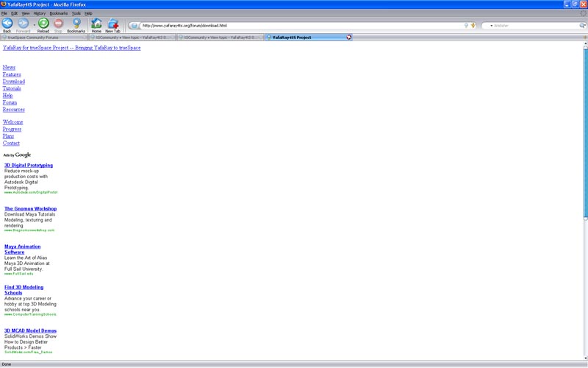This screenshot has height=368, width=588.
Task: Click the bookmark star icon in address bar
Action: tap(473, 26)
